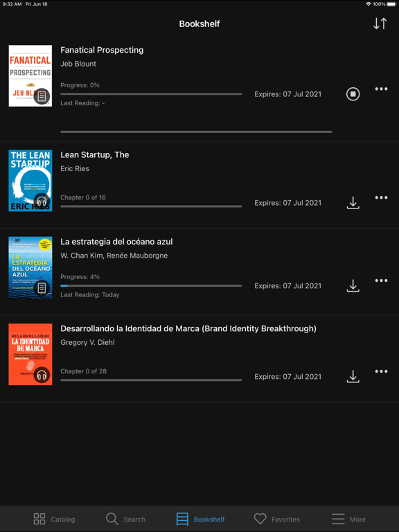This screenshot has width=399, height=532.
Task: Open more options for Fanatical Prospecting
Action: point(381,89)
